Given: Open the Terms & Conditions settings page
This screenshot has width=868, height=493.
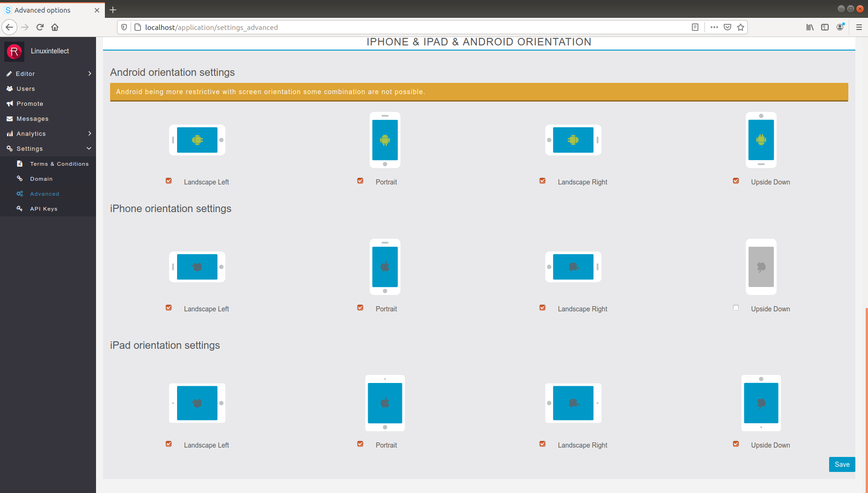Looking at the screenshot, I should click(x=59, y=163).
